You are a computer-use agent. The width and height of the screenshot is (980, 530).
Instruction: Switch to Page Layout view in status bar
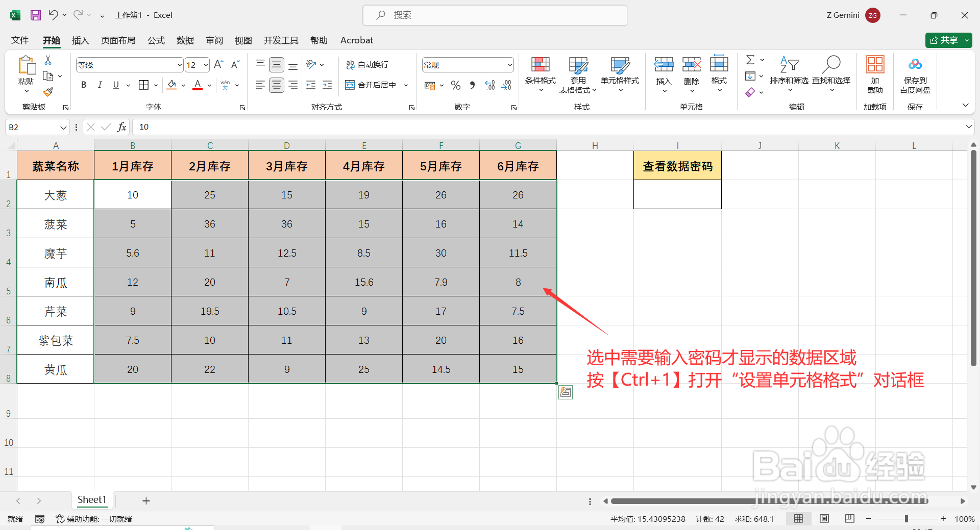pos(824,519)
